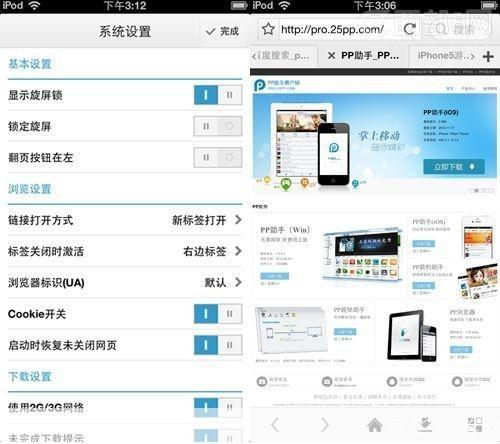Toggle 启动时恢复未关闭网页 switch

click(218, 345)
